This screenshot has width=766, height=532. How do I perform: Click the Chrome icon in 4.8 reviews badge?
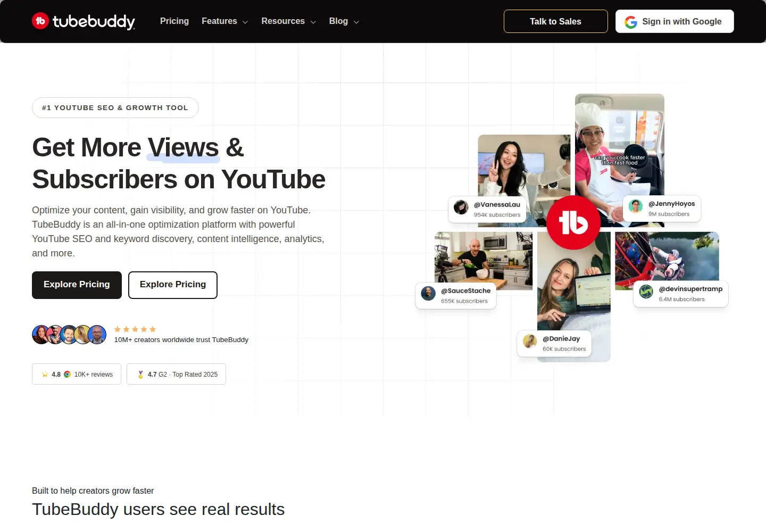click(x=68, y=375)
